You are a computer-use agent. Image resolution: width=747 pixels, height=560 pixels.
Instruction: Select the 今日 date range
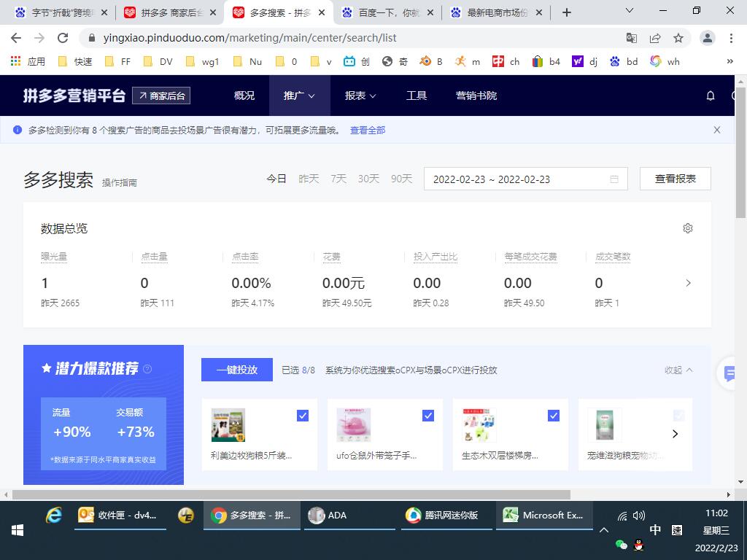(x=276, y=179)
